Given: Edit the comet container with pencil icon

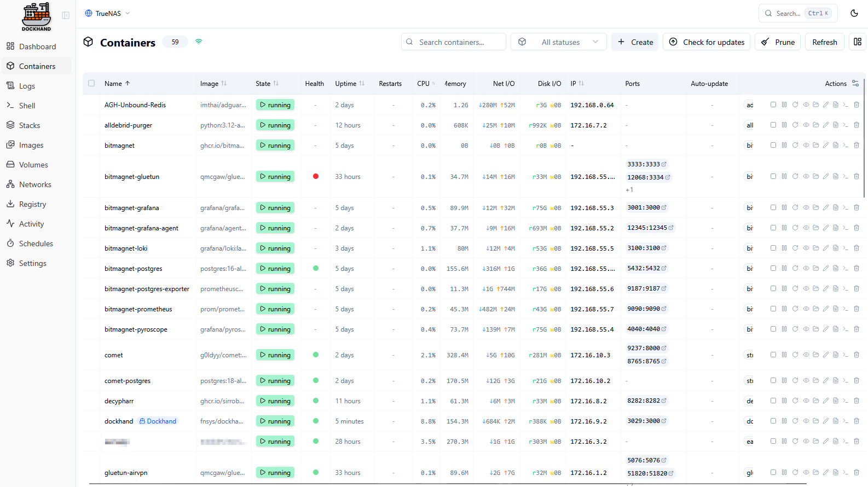Looking at the screenshot, I should [x=825, y=355].
